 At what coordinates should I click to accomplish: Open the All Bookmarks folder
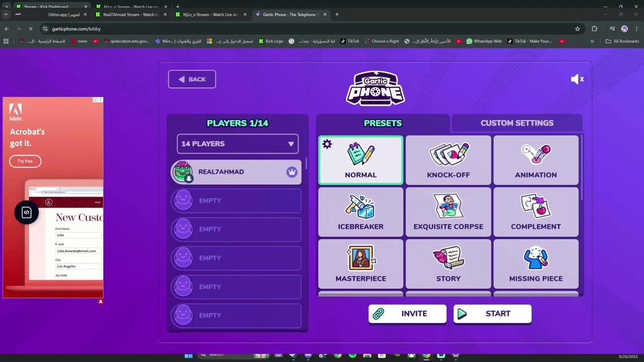622,41
